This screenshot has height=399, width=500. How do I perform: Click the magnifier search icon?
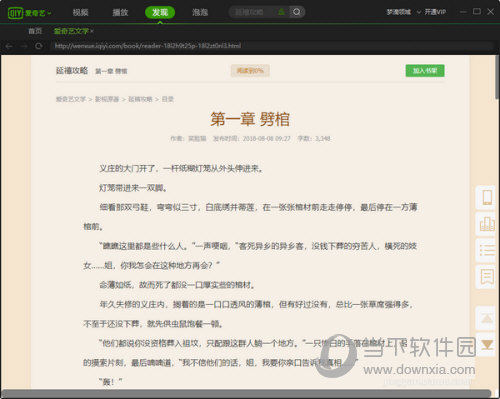[x=296, y=12]
